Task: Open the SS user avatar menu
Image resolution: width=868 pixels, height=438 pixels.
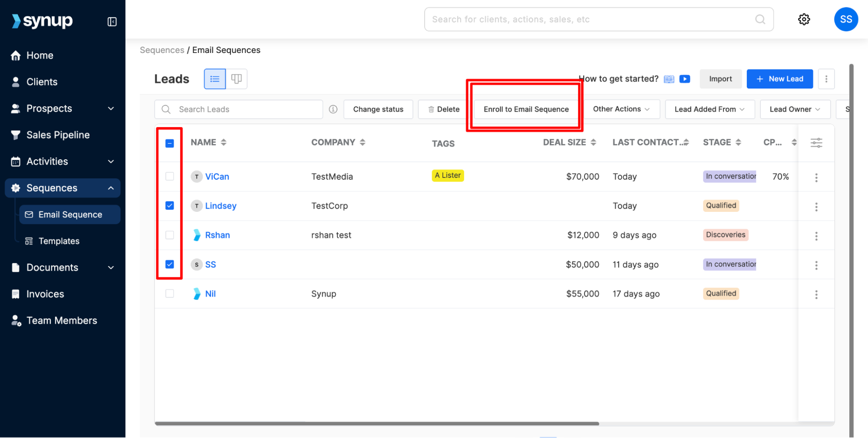Action: click(845, 19)
